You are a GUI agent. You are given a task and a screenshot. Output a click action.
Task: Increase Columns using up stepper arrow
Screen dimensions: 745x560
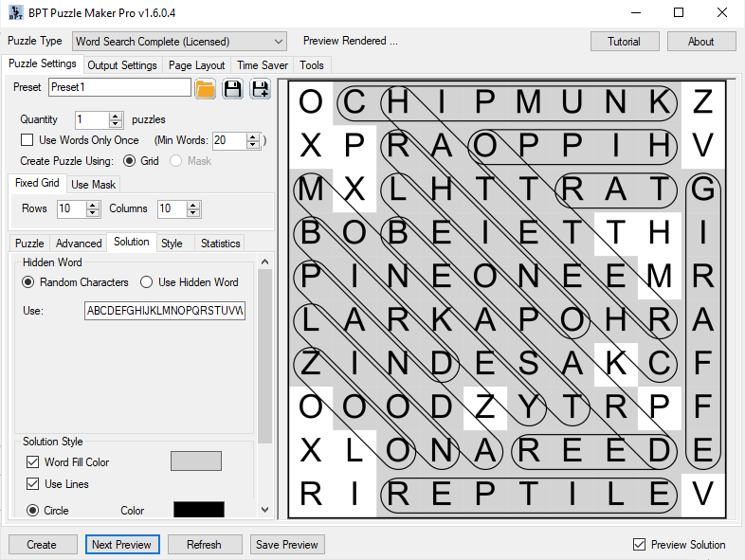tap(193, 205)
